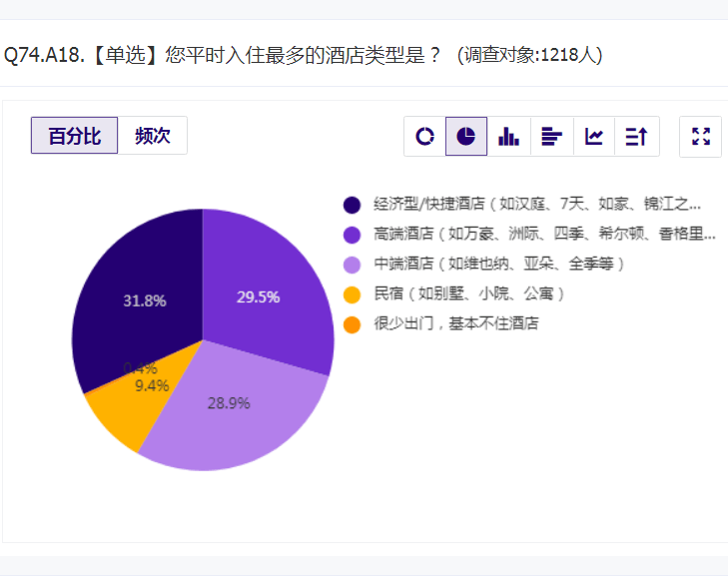Click the sort order icon

pos(637,137)
